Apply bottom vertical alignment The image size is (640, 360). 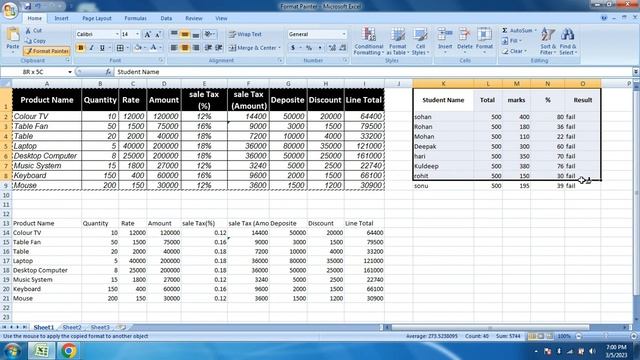(x=196, y=34)
